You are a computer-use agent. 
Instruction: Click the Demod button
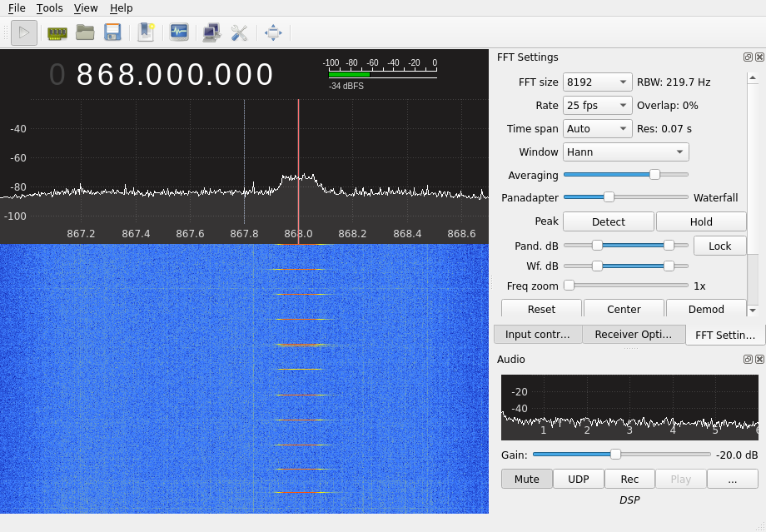tap(705, 309)
